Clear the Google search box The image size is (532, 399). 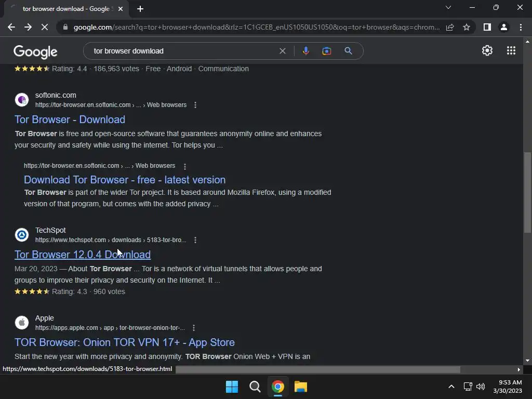click(x=282, y=51)
